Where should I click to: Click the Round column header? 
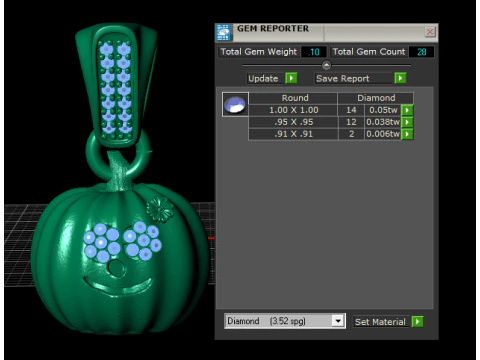293,98
